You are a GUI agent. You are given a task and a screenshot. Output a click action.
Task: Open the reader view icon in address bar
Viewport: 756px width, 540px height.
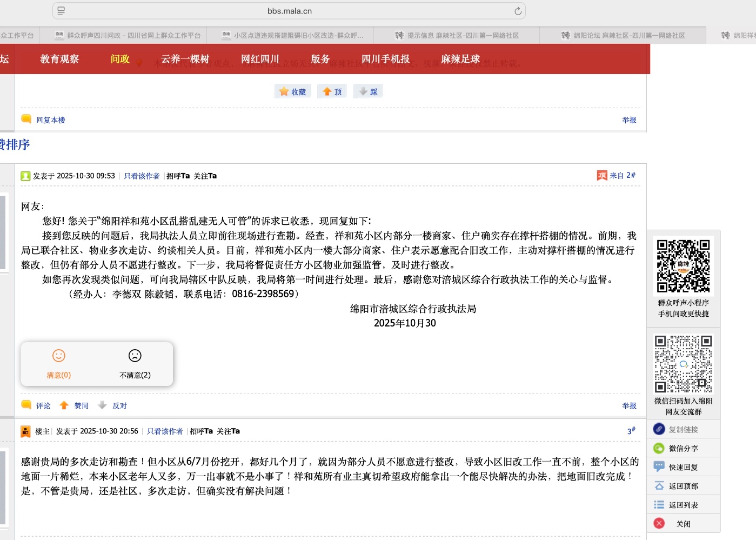click(61, 11)
